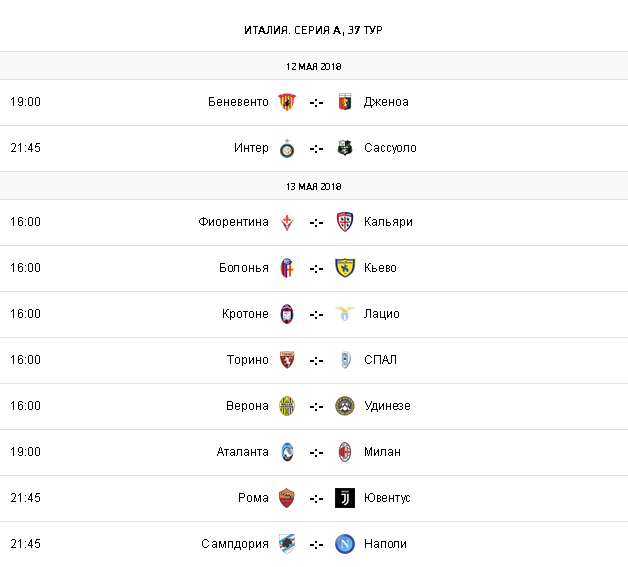Click the Chievo club crest
Viewport: 628px width, 567px height.
pyautogui.click(x=345, y=268)
